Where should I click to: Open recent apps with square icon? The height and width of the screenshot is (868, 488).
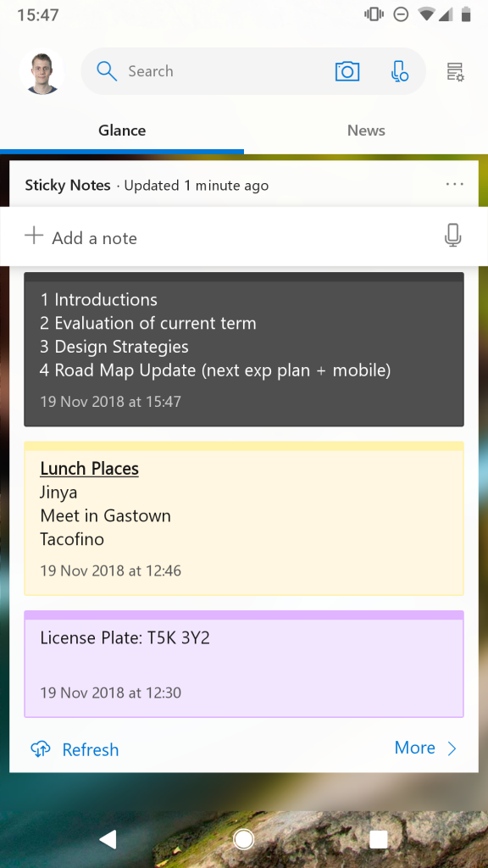pyautogui.click(x=379, y=839)
